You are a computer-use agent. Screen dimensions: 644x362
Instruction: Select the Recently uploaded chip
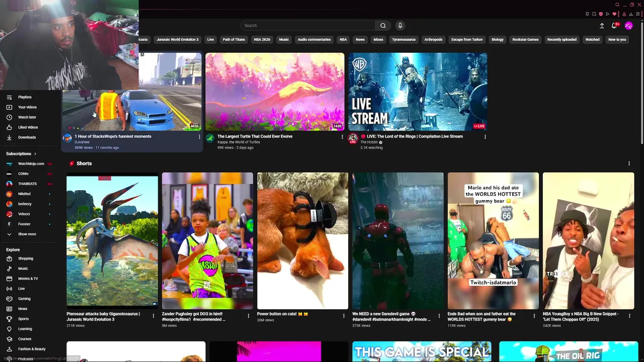[x=562, y=39]
